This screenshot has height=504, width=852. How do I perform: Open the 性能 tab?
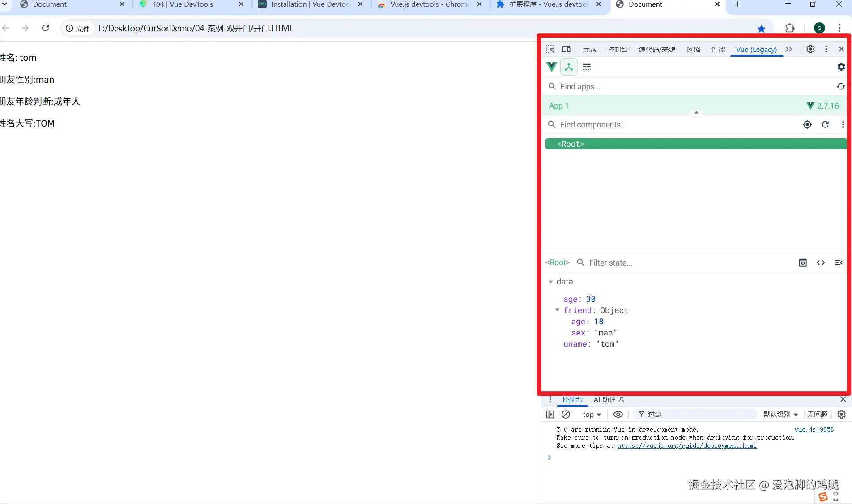click(718, 49)
